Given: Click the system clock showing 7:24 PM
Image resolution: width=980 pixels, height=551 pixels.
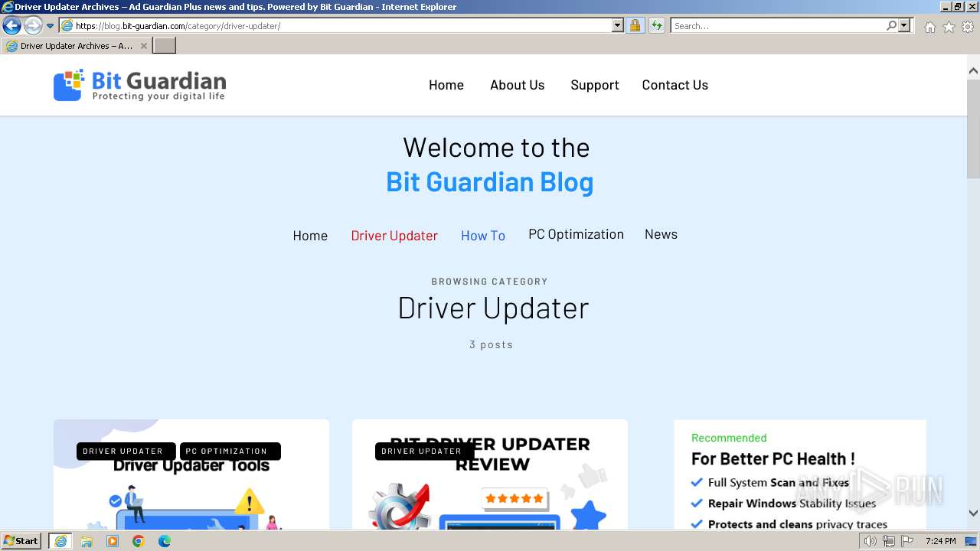Looking at the screenshot, I should click(941, 541).
